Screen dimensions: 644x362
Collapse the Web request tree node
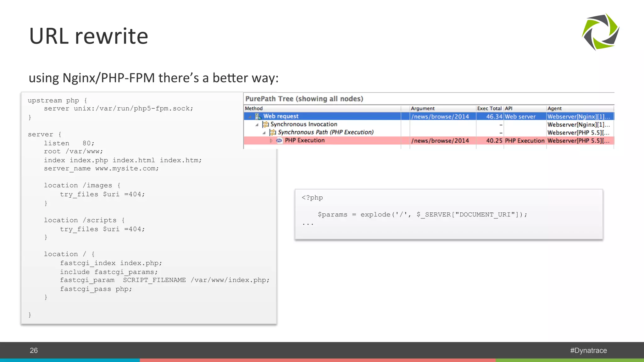pos(250,117)
